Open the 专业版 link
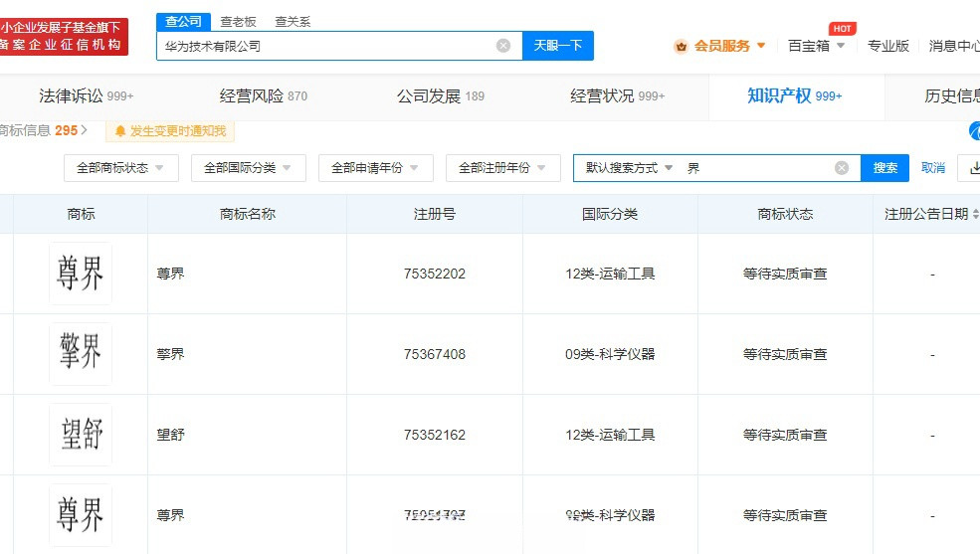The width and height of the screenshot is (980, 554). [888, 46]
